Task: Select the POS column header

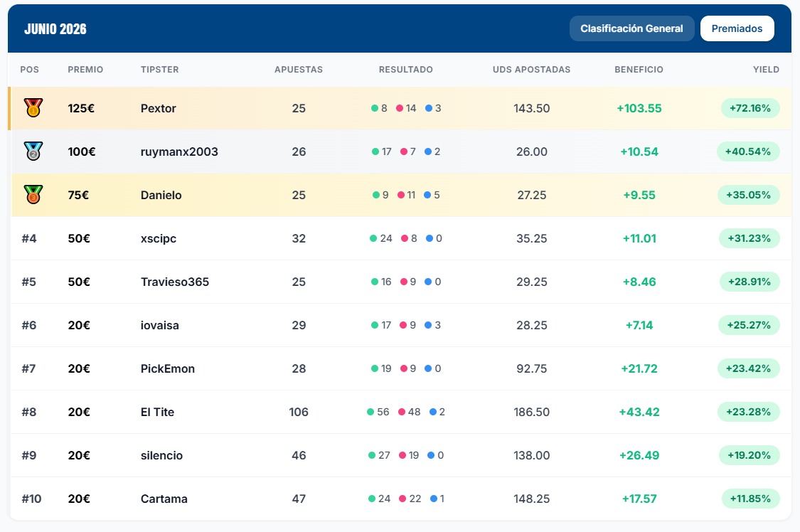Action: [30, 70]
